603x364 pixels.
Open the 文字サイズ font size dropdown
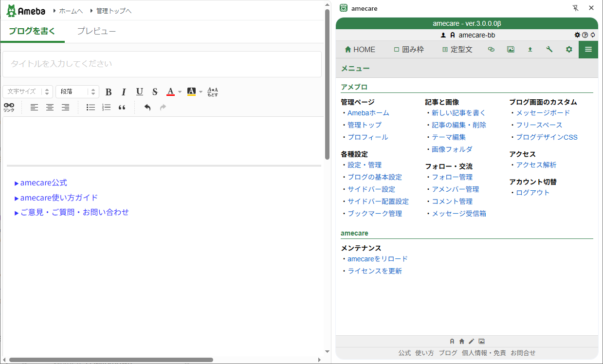[x=28, y=92]
